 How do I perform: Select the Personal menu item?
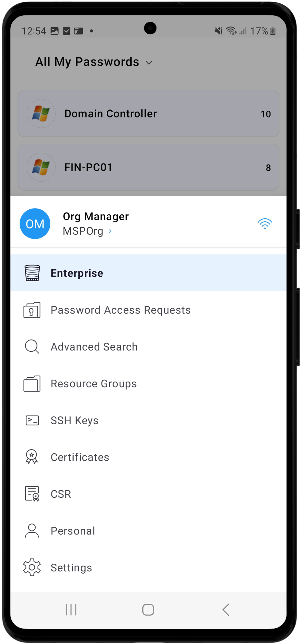(x=73, y=531)
